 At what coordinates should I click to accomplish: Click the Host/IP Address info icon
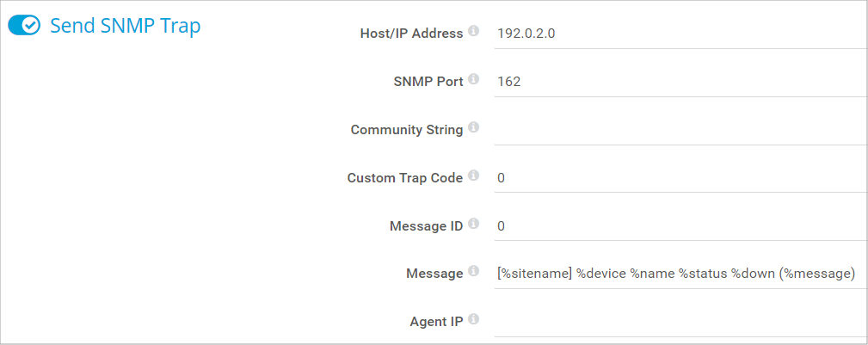click(x=473, y=33)
